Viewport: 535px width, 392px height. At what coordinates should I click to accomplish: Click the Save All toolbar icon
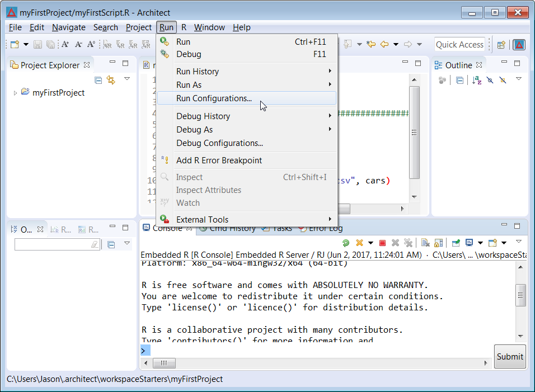coord(50,44)
